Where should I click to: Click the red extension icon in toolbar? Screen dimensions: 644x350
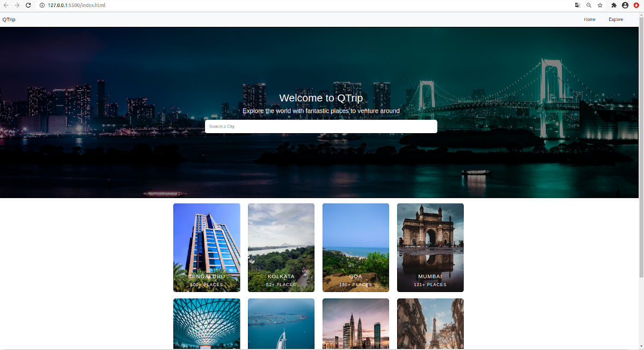638,5
